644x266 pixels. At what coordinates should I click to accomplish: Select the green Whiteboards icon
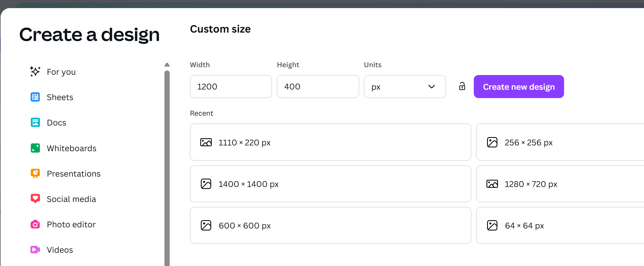[x=35, y=148]
